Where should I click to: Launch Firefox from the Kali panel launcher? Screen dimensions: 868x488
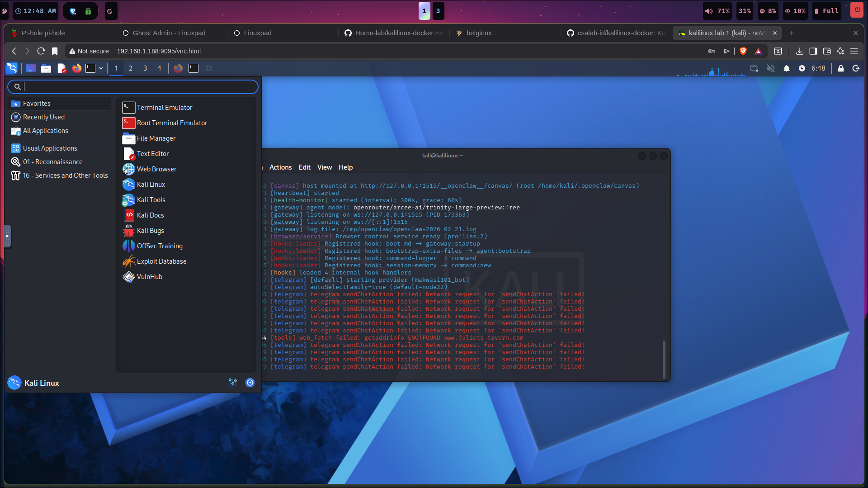coord(77,68)
